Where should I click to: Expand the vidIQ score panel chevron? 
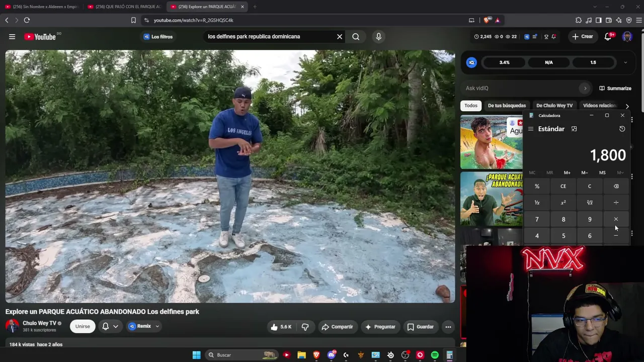625,63
